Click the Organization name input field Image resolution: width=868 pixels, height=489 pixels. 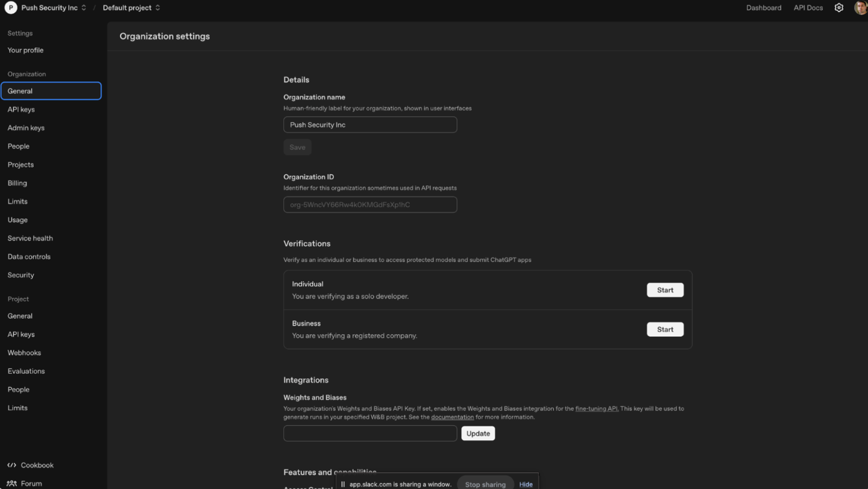point(370,125)
